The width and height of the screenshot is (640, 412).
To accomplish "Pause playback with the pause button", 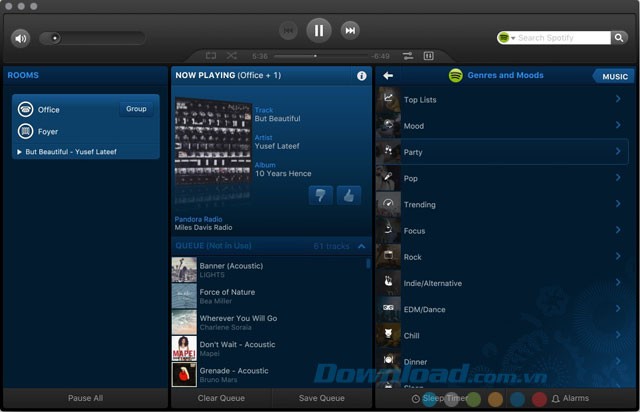I will click(318, 30).
